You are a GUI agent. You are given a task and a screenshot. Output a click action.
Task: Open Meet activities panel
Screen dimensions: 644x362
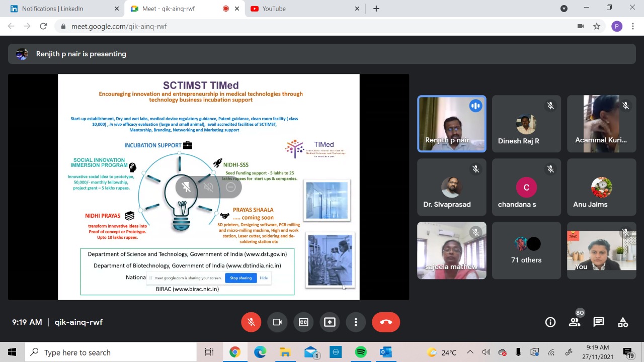coord(623,322)
